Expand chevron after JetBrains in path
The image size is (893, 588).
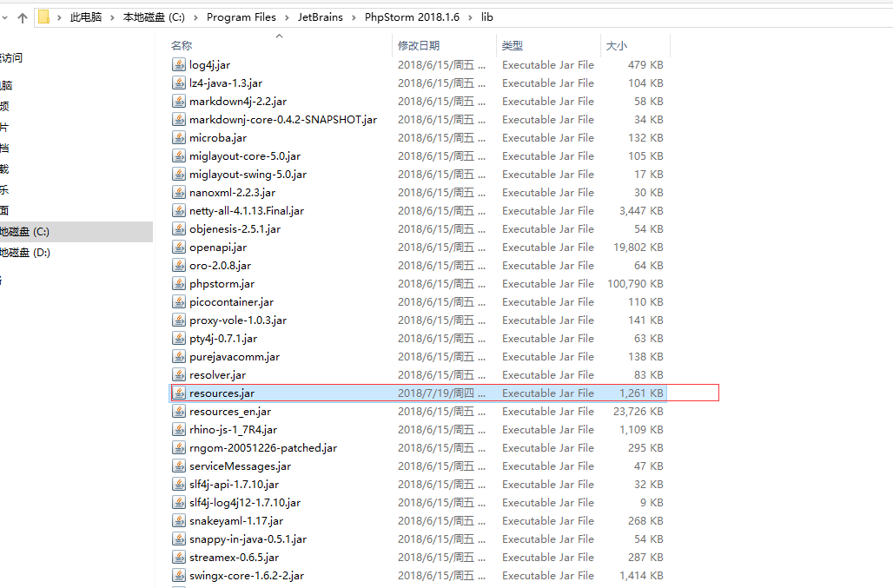coord(354,17)
